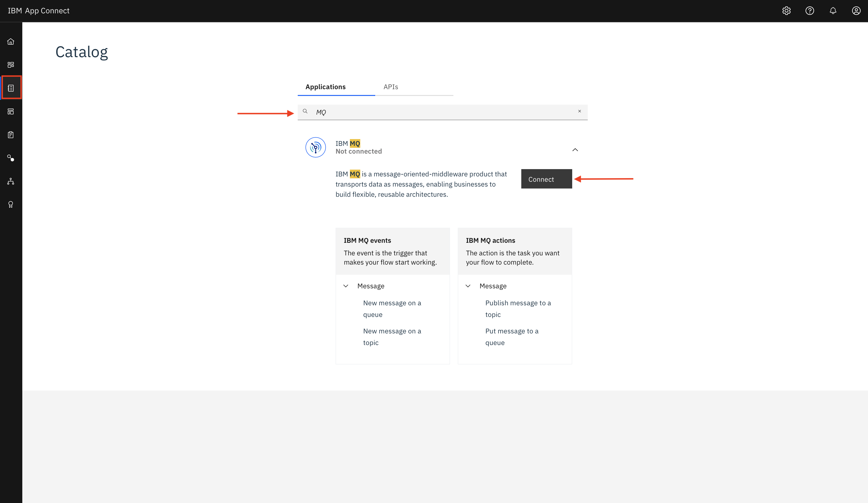Screen dimensions: 868x503
Task: Go to Home via sidebar house icon
Action: point(11,41)
